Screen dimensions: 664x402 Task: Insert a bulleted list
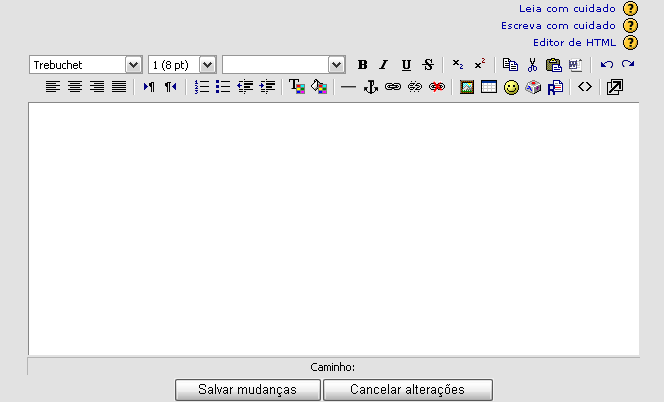[223, 87]
